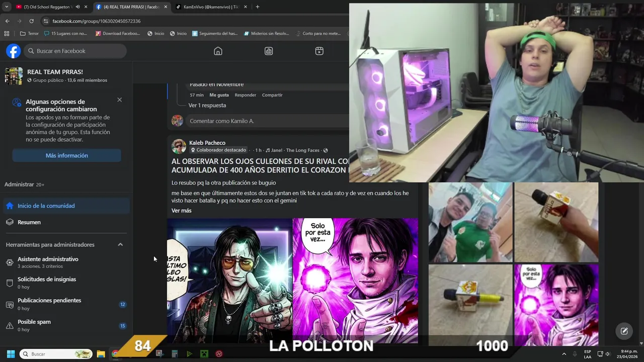
Task: Open the 'Solo por esta vez' comic image
Action: pos(355,281)
